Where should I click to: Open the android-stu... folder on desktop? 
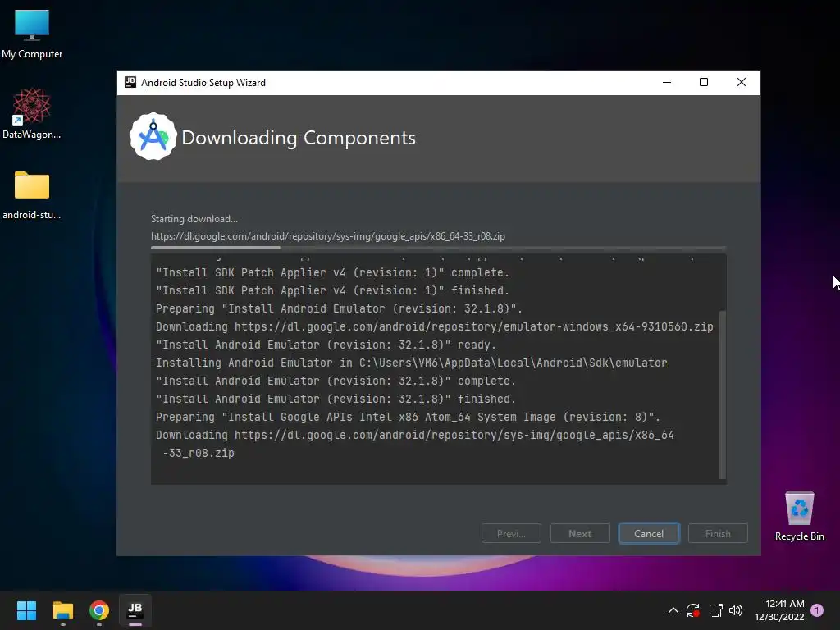pos(32,195)
